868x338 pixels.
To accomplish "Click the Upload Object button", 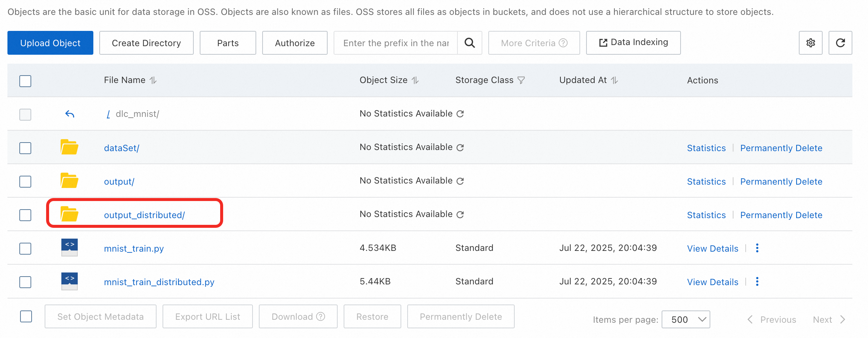I will (50, 43).
